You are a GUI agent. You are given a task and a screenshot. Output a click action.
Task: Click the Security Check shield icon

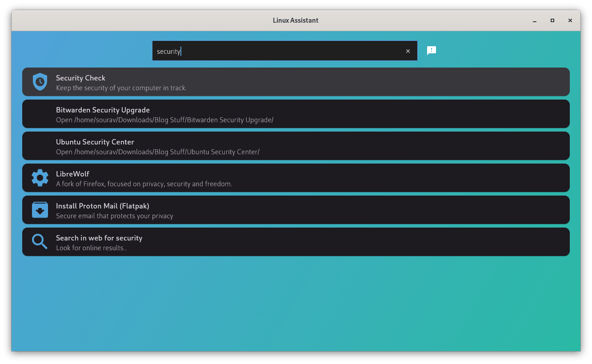pyautogui.click(x=40, y=82)
